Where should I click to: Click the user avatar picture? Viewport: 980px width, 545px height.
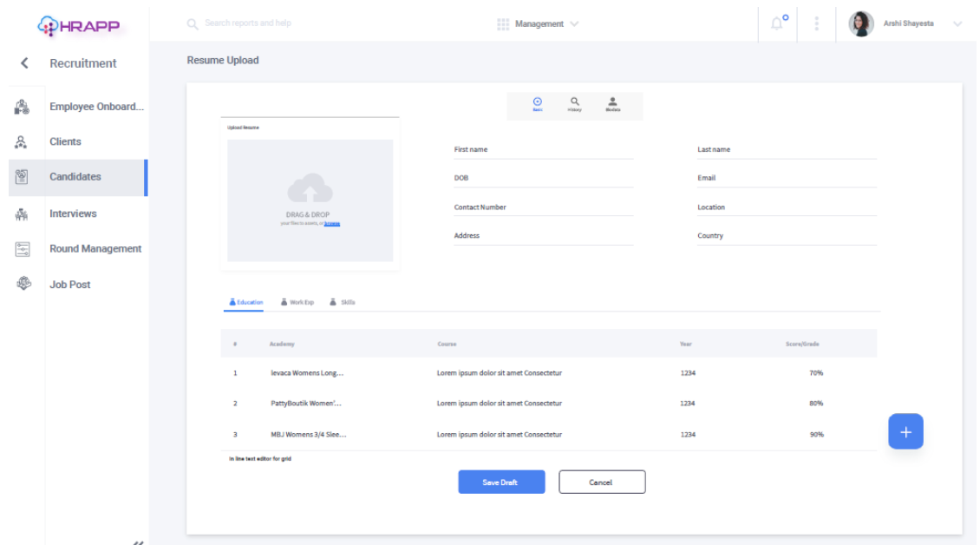click(861, 23)
